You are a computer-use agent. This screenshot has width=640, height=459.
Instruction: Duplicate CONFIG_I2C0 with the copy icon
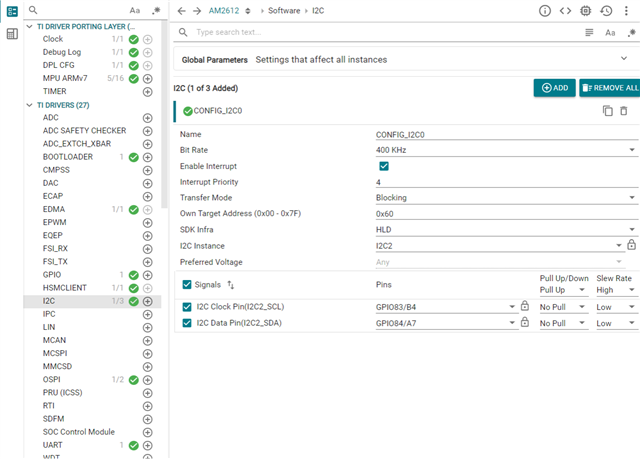(x=608, y=111)
